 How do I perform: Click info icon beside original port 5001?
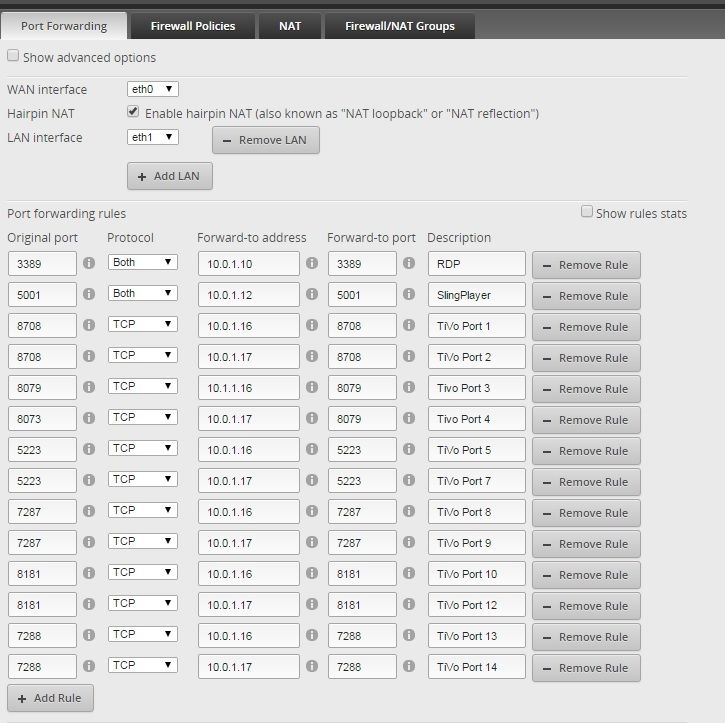pos(89,294)
